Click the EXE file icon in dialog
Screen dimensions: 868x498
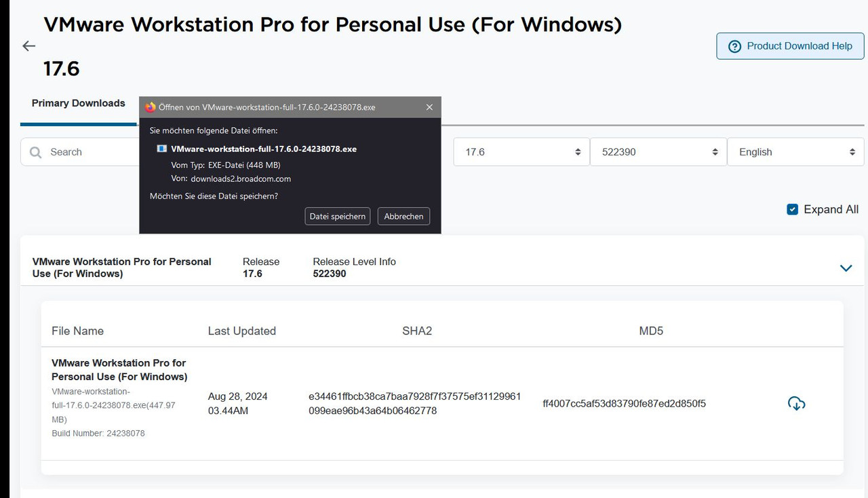pyautogui.click(x=162, y=148)
